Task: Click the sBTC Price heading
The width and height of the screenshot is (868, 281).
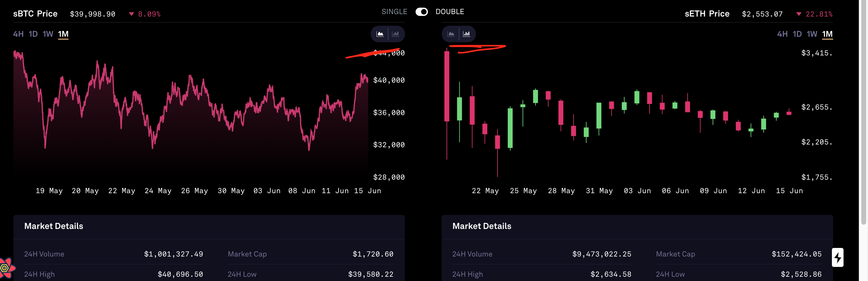Action: [35, 13]
